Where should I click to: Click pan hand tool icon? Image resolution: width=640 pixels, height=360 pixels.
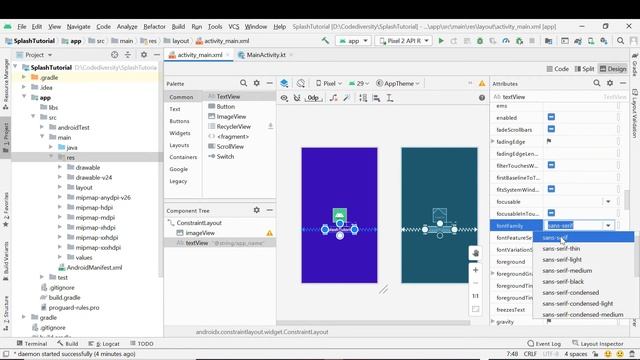coord(476,253)
